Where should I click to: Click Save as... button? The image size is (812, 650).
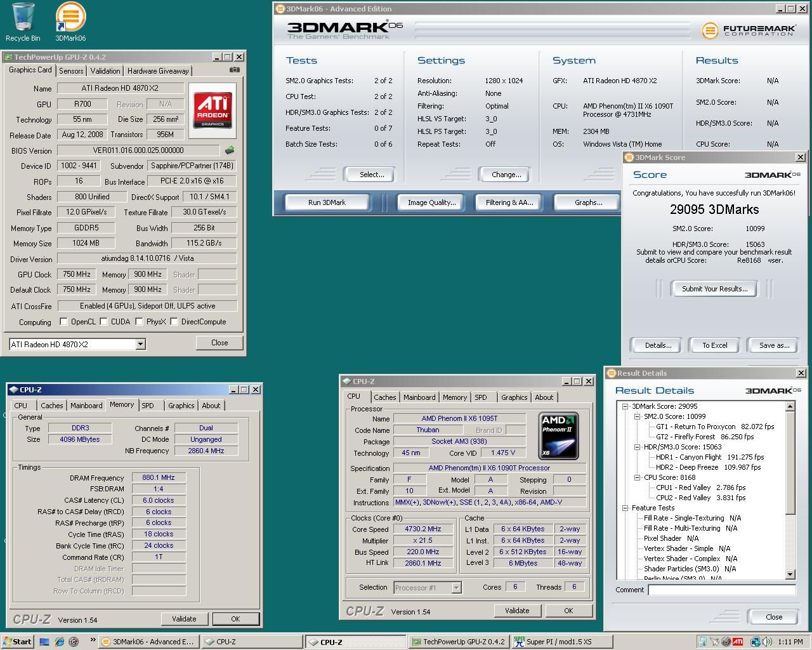click(774, 345)
